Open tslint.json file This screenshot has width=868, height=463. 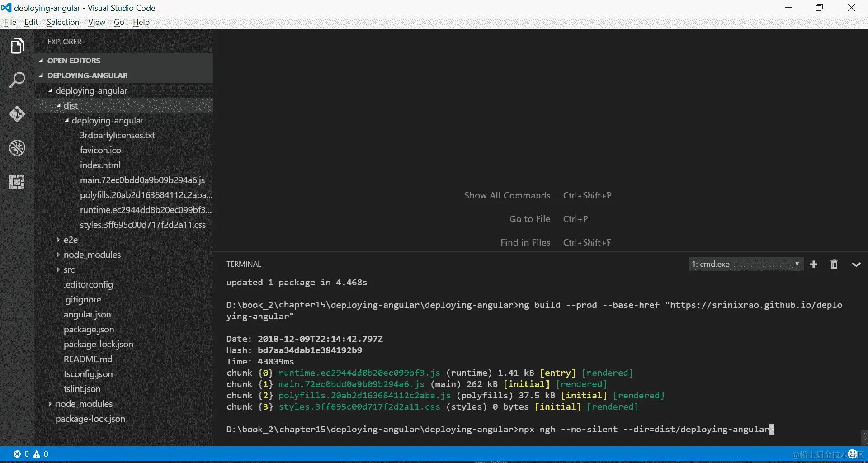pos(82,389)
